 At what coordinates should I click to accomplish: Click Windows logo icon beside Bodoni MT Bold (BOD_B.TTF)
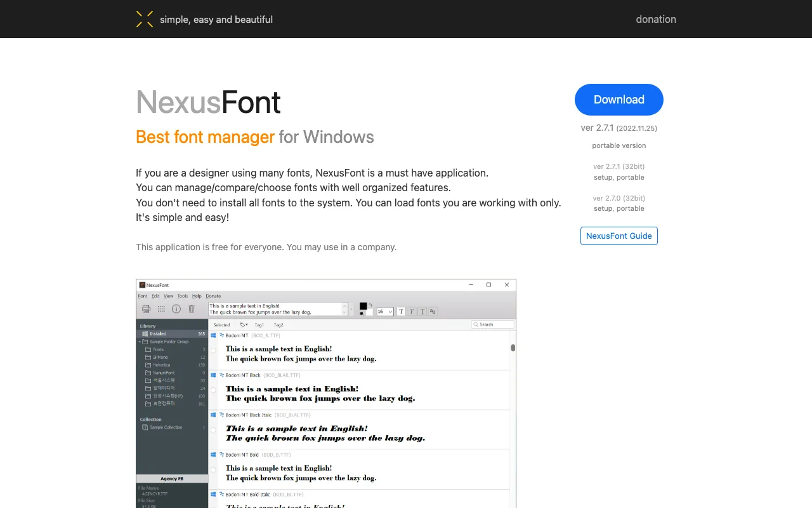(213, 455)
